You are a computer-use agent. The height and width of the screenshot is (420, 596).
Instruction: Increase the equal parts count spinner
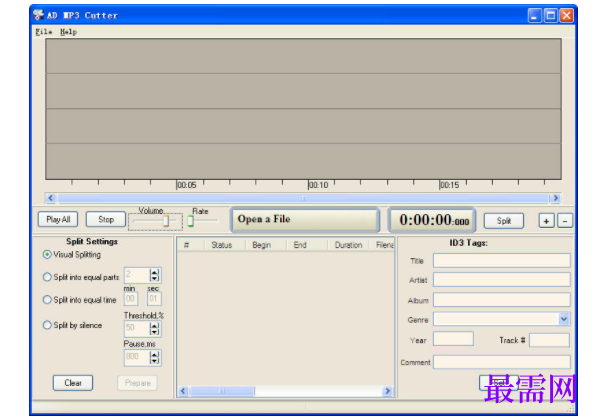[154, 272]
